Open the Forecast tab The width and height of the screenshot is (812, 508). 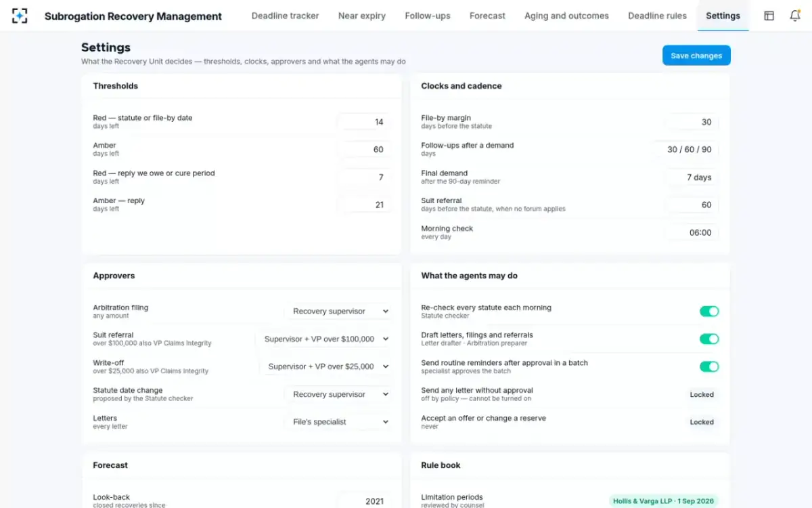tap(487, 16)
